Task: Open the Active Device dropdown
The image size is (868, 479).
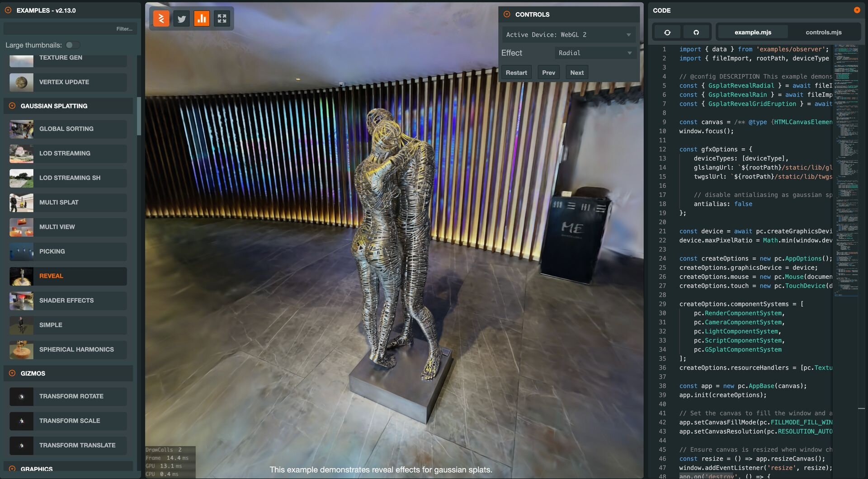Action: pos(569,35)
